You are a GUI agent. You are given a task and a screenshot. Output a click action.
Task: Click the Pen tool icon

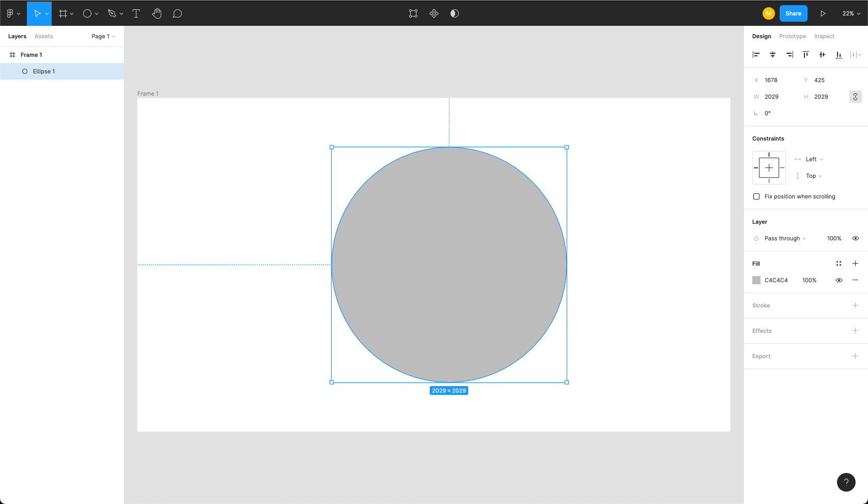112,13
